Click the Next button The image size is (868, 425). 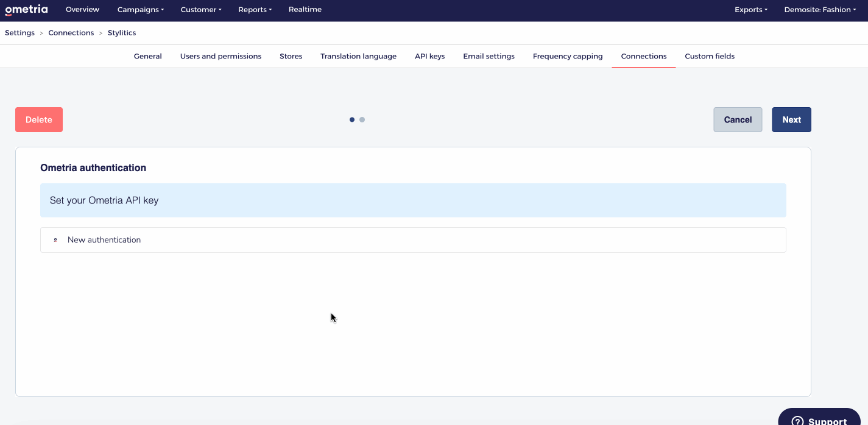coord(791,120)
